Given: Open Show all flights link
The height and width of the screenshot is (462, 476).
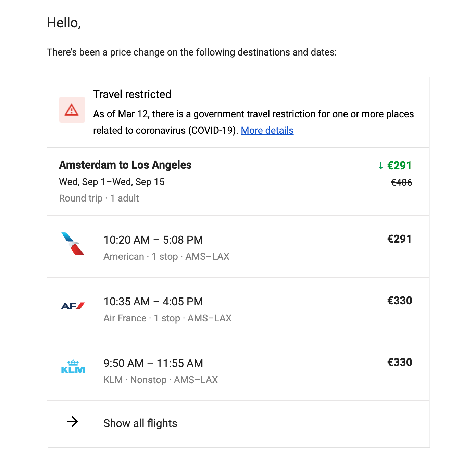Looking at the screenshot, I should (x=140, y=423).
